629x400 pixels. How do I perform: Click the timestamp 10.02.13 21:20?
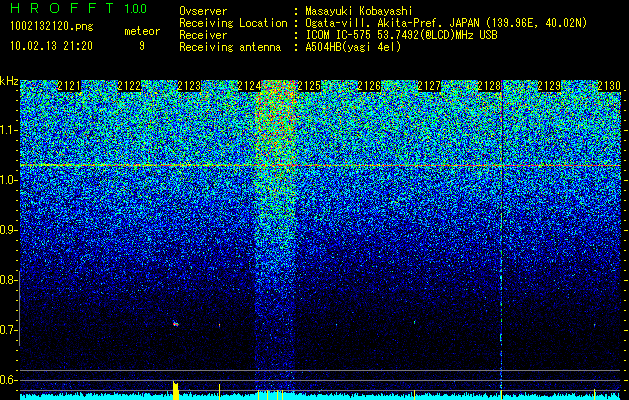click(51, 46)
